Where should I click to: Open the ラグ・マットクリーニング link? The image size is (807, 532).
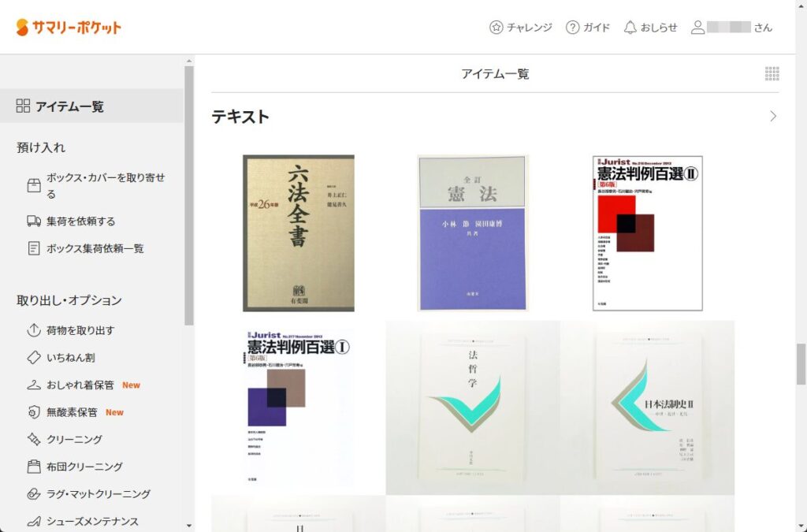(99, 494)
